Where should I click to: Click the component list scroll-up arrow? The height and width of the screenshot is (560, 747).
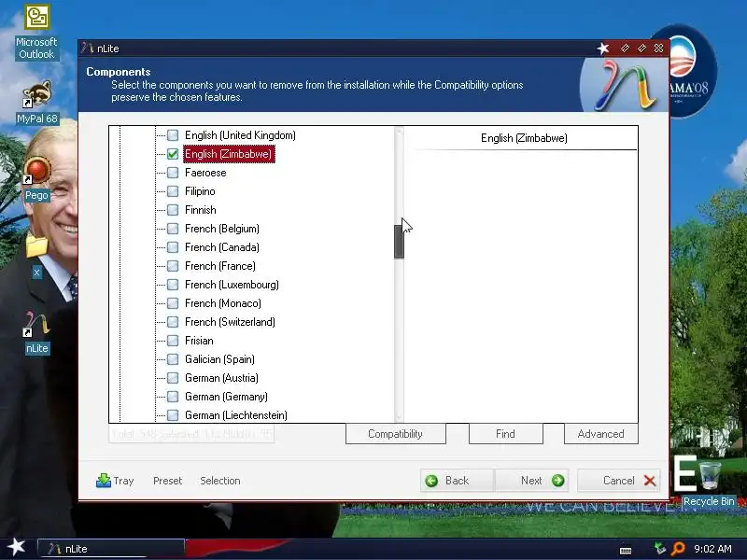(x=400, y=132)
